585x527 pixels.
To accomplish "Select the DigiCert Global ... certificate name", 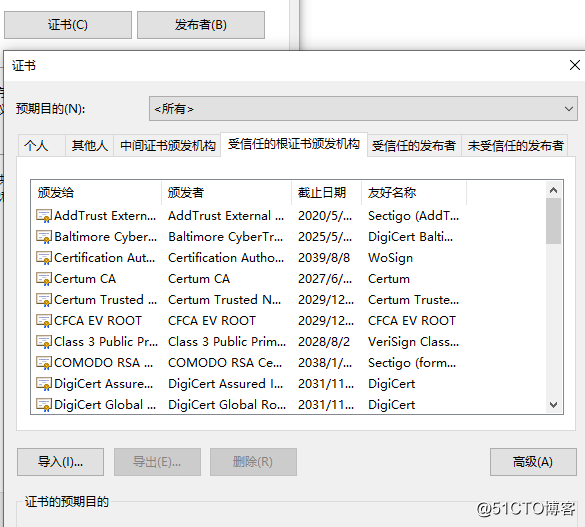I will (105, 405).
